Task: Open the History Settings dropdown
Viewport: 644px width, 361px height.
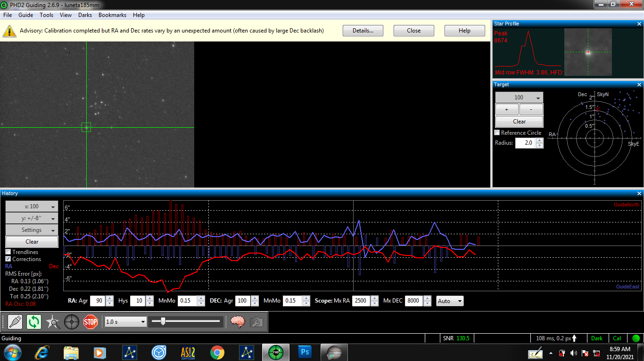Action: click(x=32, y=230)
